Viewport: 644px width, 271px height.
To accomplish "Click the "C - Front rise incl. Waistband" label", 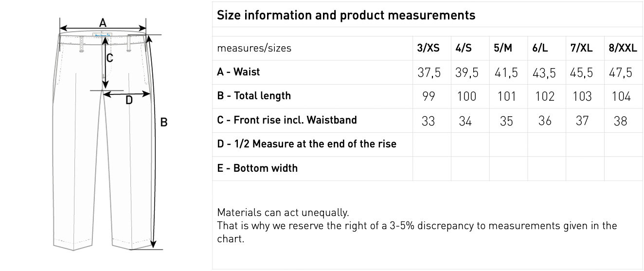I will click(x=287, y=120).
